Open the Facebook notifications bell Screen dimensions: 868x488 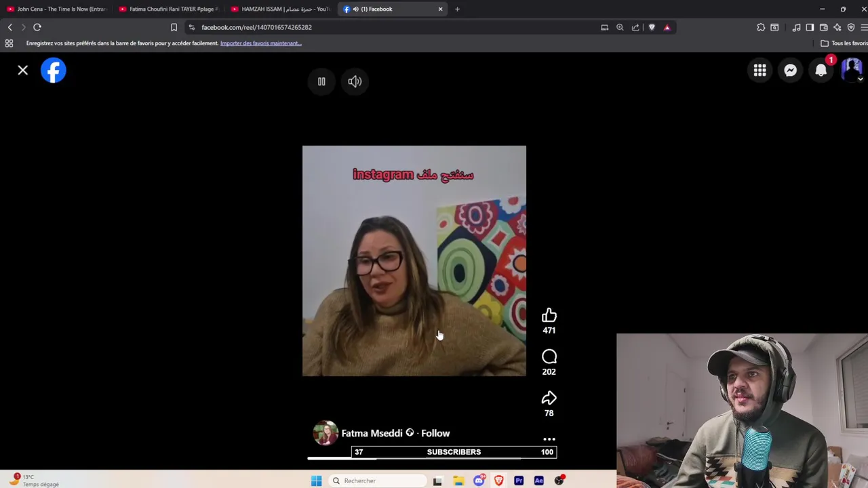click(x=821, y=70)
